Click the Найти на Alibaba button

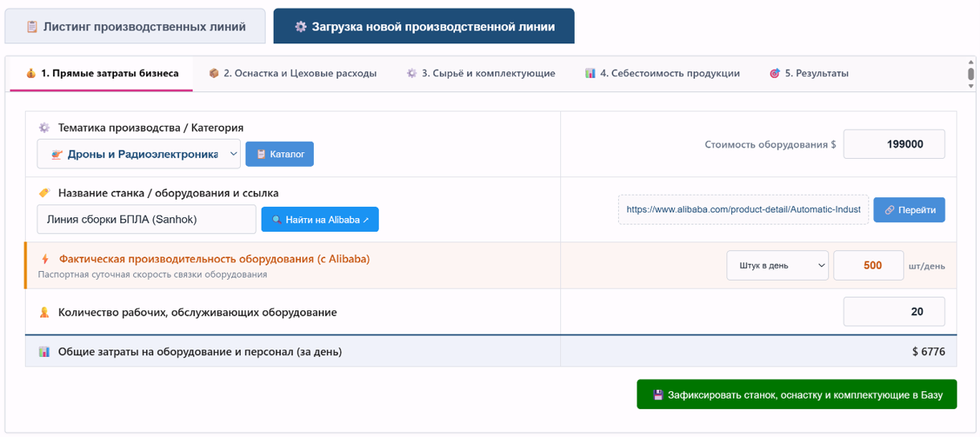coord(319,219)
